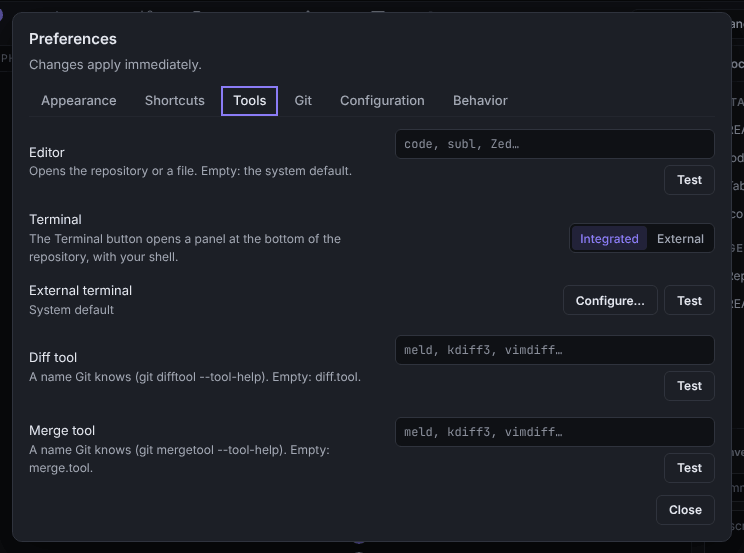Choose the Integrated terminal option

609,239
